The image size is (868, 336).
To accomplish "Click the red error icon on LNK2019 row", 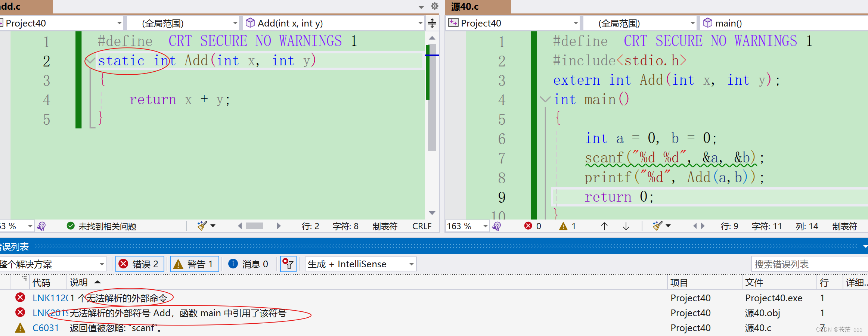I will tap(20, 312).
